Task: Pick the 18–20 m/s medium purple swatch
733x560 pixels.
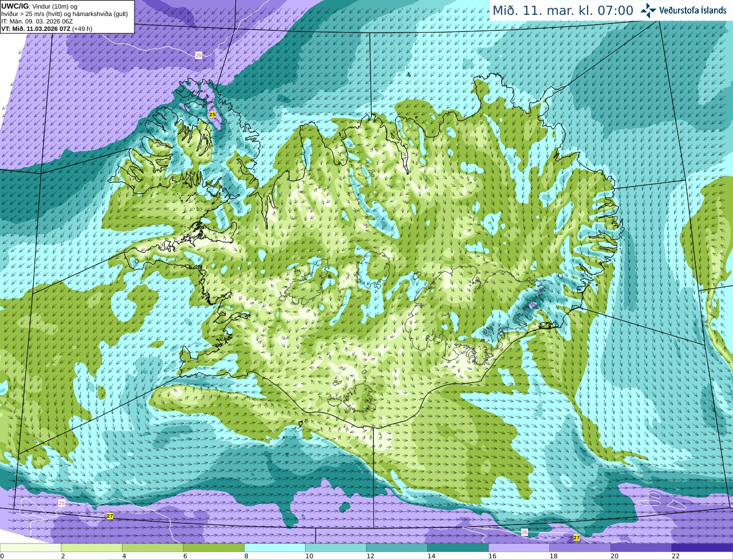Action: [x=580, y=547]
